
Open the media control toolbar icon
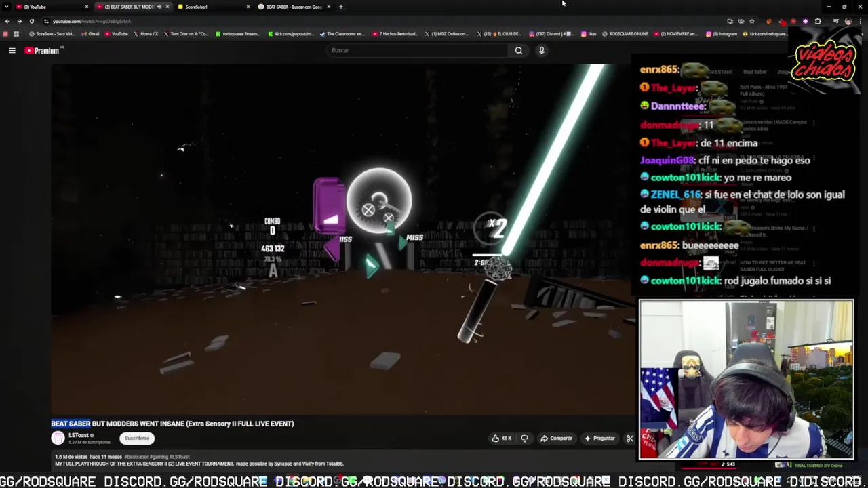coord(835,21)
